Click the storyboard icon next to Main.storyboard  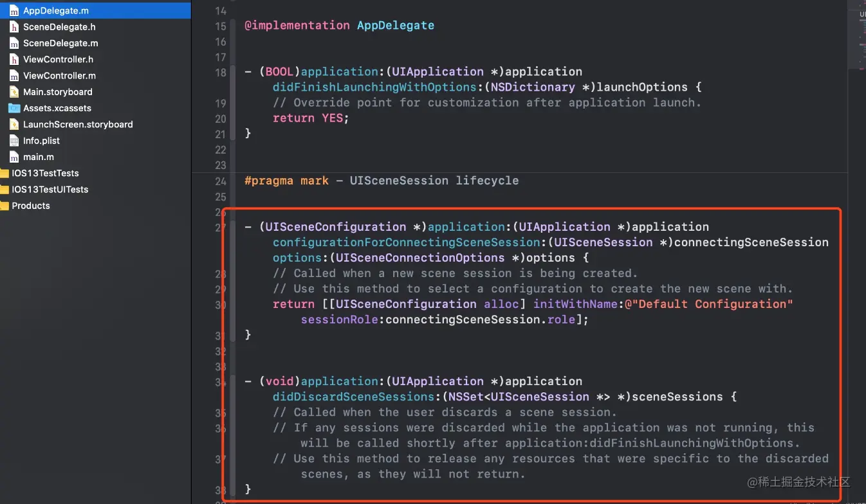tap(14, 92)
